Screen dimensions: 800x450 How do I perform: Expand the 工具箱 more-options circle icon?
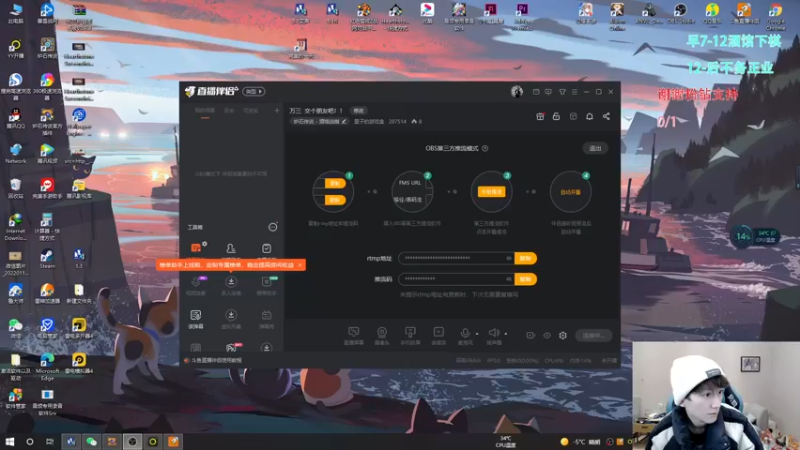point(273,227)
